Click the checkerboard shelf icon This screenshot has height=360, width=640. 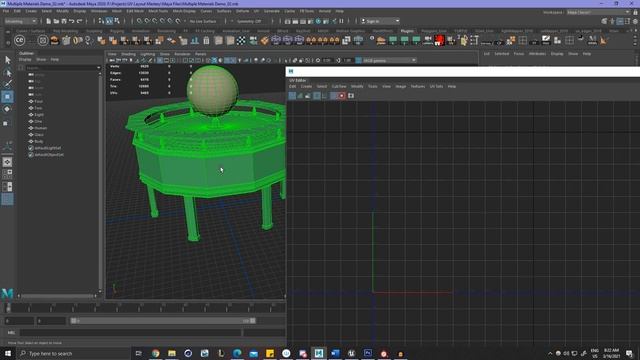242,40
